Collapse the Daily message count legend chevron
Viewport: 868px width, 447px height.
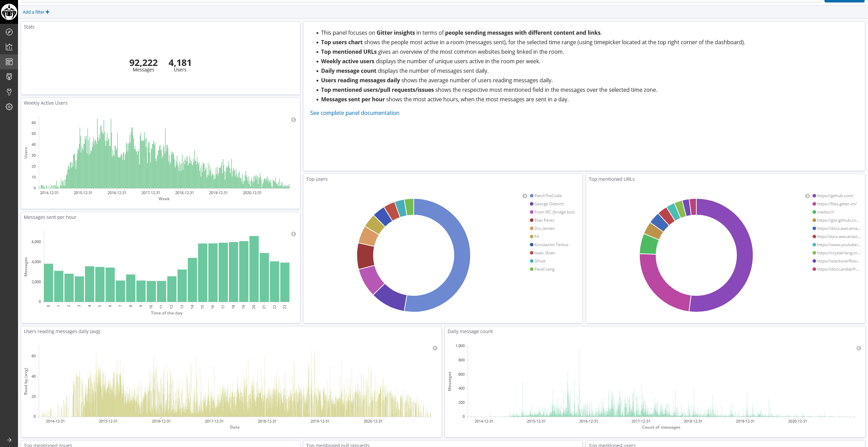(859, 348)
